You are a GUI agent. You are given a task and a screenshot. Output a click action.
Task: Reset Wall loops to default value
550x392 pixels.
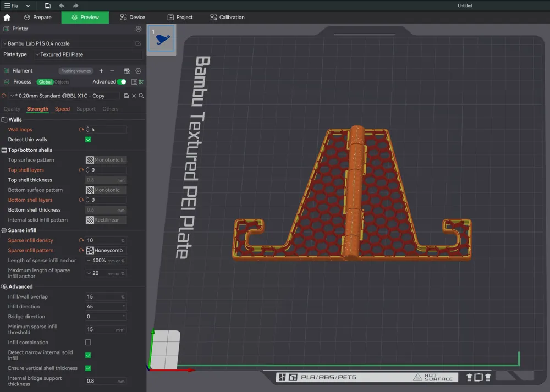pyautogui.click(x=81, y=129)
